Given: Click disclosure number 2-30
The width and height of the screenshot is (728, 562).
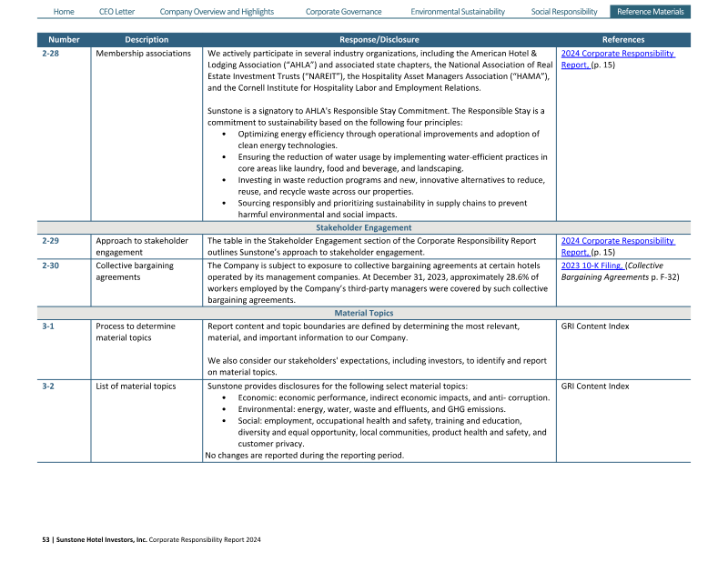Looking at the screenshot, I should click(x=52, y=266).
